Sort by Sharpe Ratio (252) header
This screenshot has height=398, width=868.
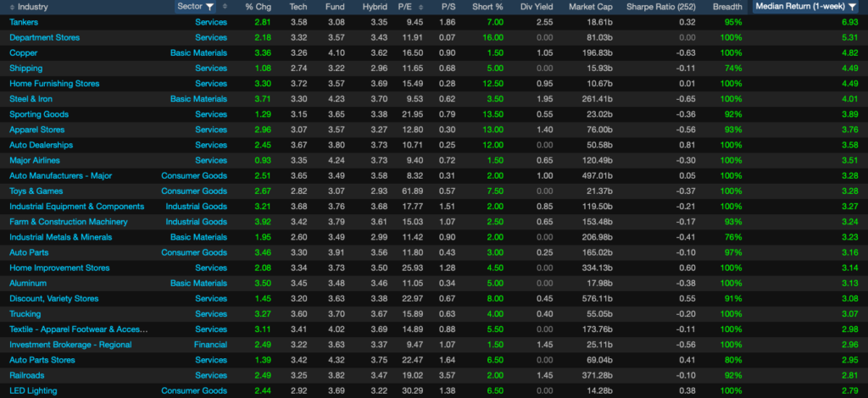tap(661, 7)
